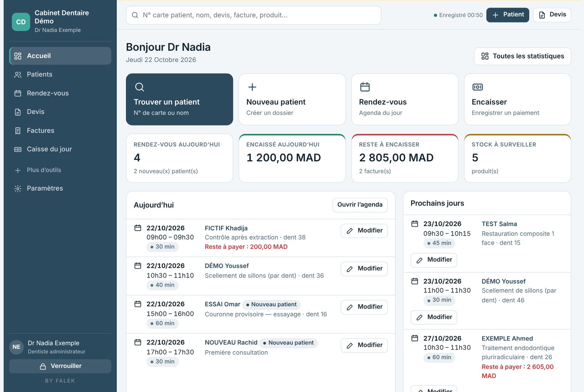Open the Rendez-vous sidebar section
Screen dimensions: 584x392
60,93
